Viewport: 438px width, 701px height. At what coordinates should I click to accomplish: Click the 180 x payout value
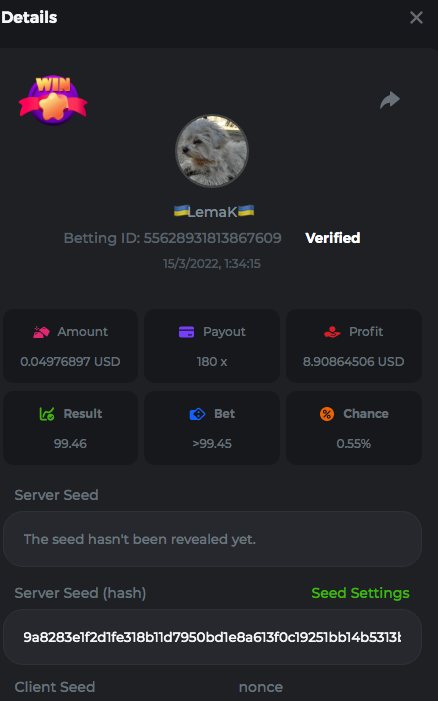point(212,361)
